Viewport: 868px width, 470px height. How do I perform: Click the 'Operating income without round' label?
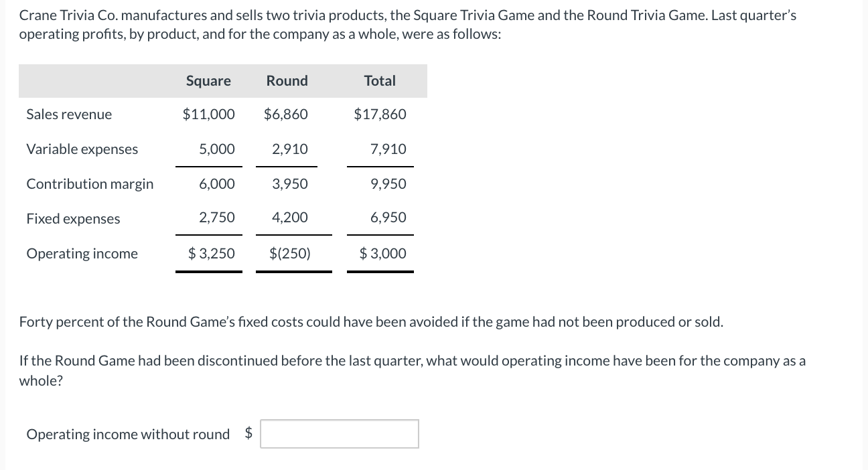tap(128, 435)
